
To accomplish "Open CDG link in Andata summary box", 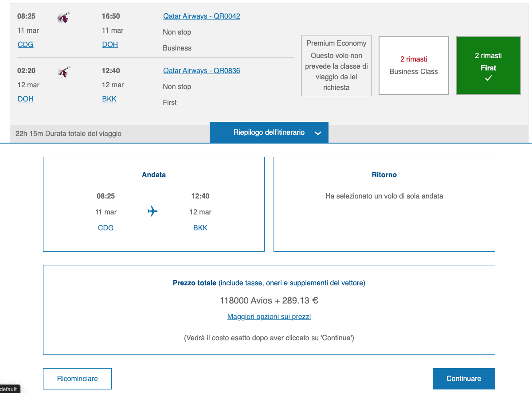I will tap(106, 228).
